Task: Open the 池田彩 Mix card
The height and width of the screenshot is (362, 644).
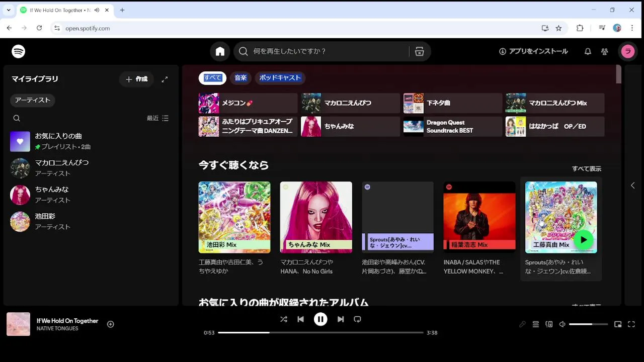Action: pyautogui.click(x=234, y=229)
